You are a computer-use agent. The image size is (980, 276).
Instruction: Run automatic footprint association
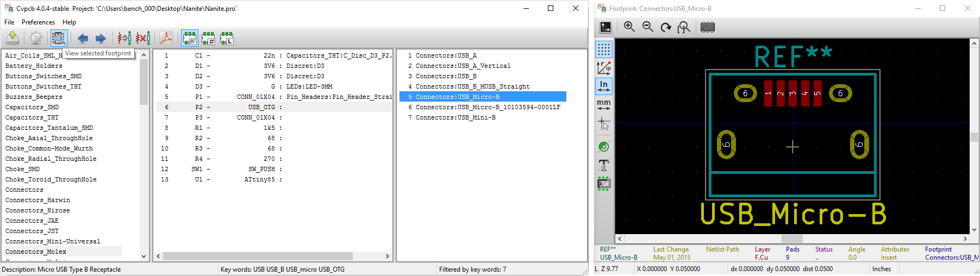coord(124,38)
